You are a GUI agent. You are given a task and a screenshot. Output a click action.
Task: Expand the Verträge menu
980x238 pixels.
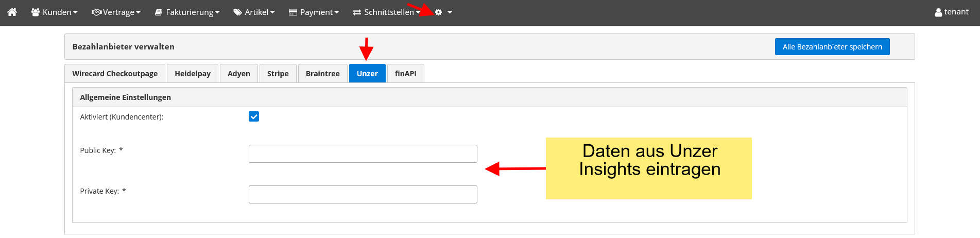[116, 12]
